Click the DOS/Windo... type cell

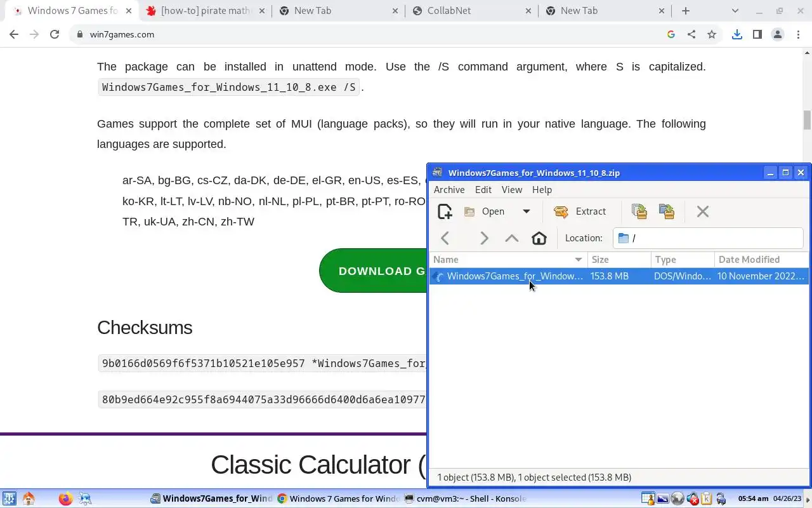[x=683, y=276]
